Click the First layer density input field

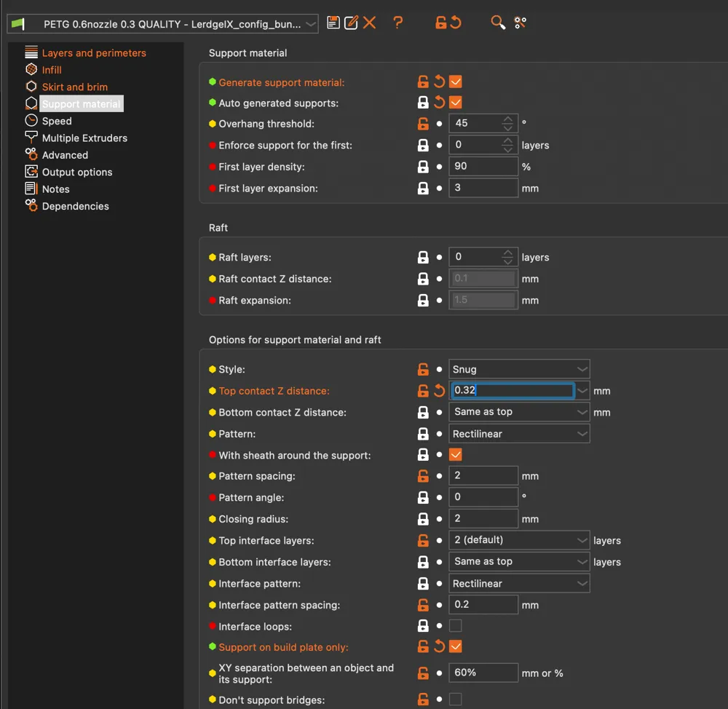(483, 166)
